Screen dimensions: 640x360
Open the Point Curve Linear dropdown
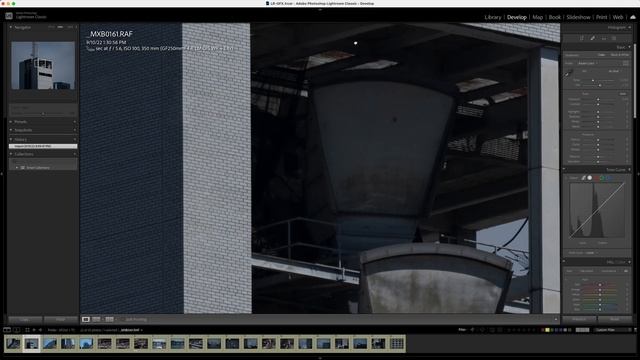coord(590,253)
